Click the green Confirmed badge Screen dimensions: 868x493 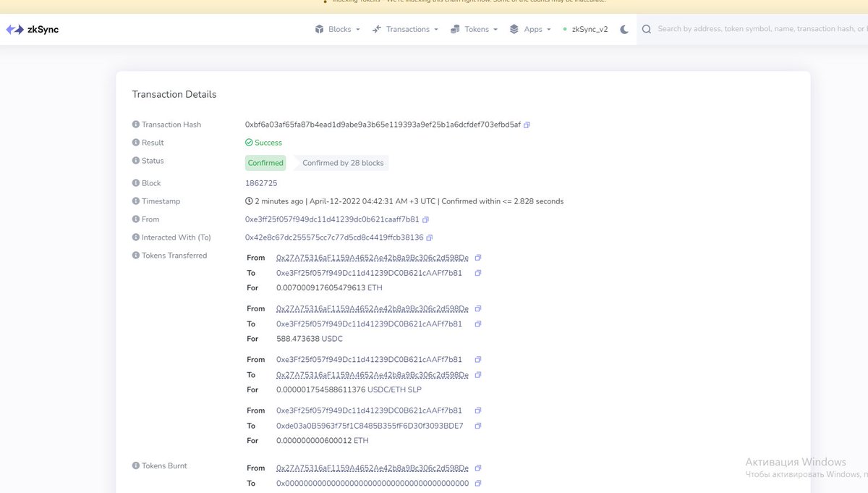click(265, 163)
